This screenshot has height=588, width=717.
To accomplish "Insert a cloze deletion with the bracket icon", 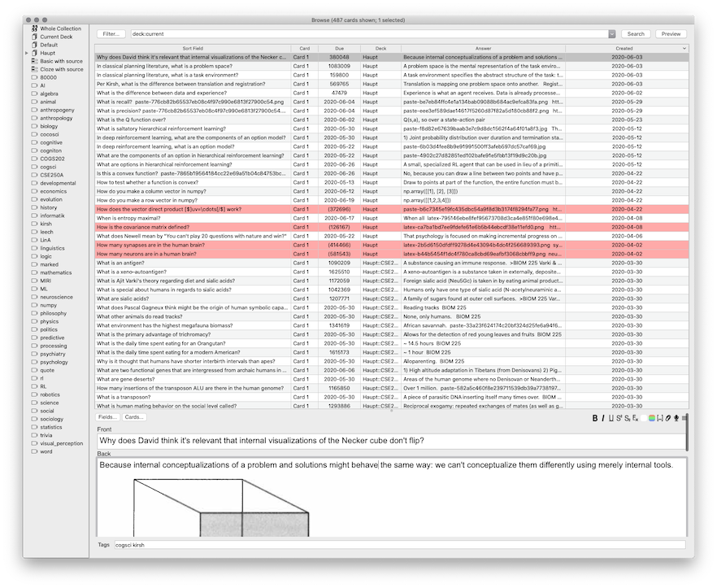I will 660,418.
